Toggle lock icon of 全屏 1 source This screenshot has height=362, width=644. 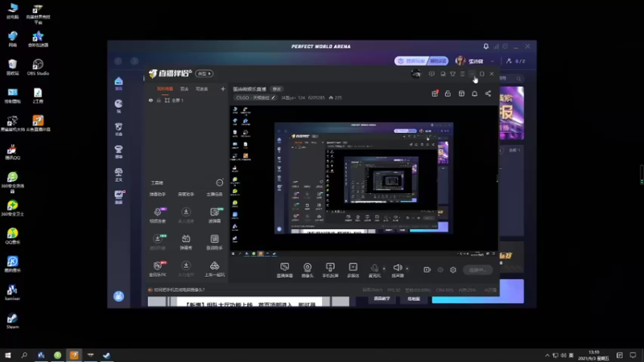click(x=159, y=100)
